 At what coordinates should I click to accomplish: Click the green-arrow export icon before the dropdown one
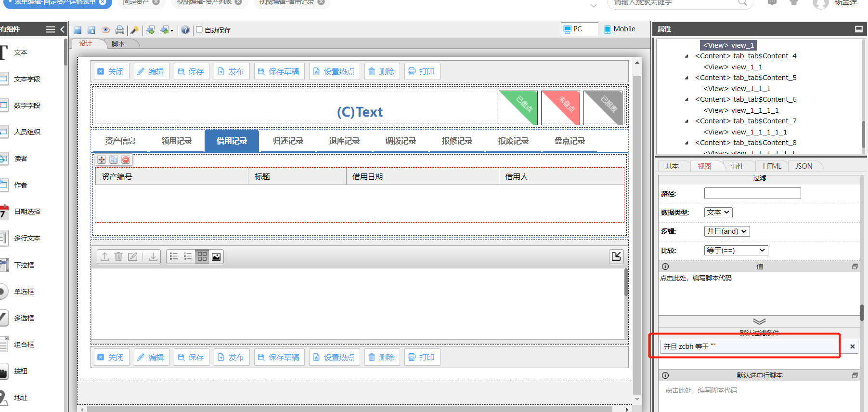[x=150, y=30]
